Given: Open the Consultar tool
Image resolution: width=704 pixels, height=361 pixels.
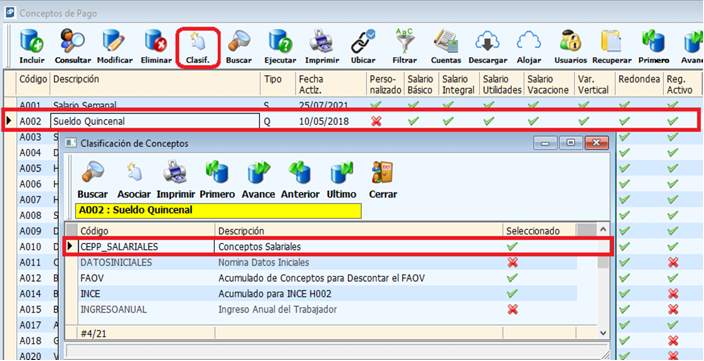Looking at the screenshot, I should pyautogui.click(x=72, y=41).
